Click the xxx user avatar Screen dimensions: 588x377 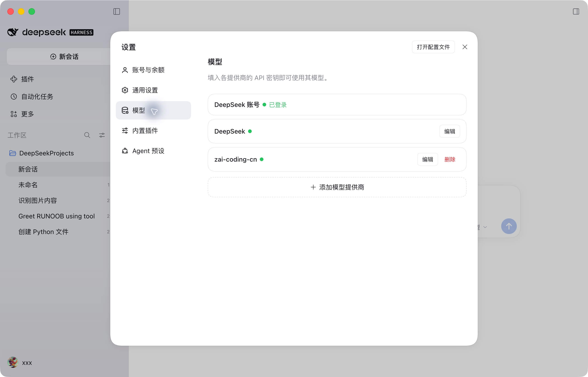coord(13,362)
